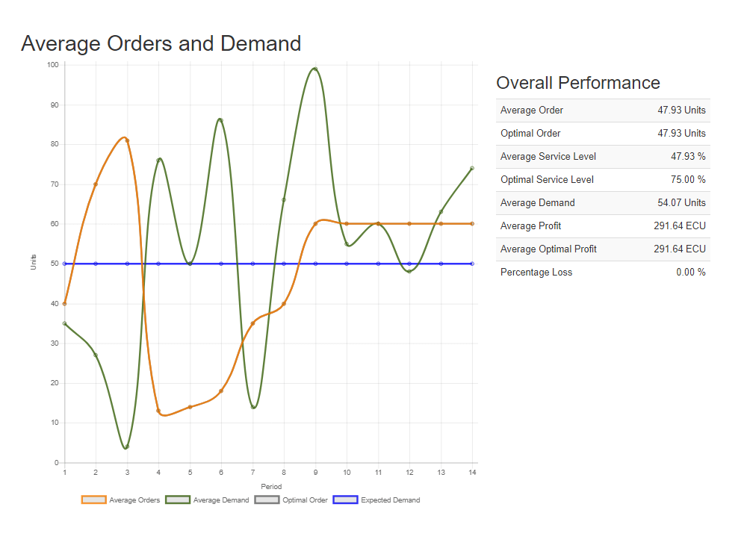Toggle the Average Orders legend swatch
Viewport: 747px width, 560px height.
(94, 500)
